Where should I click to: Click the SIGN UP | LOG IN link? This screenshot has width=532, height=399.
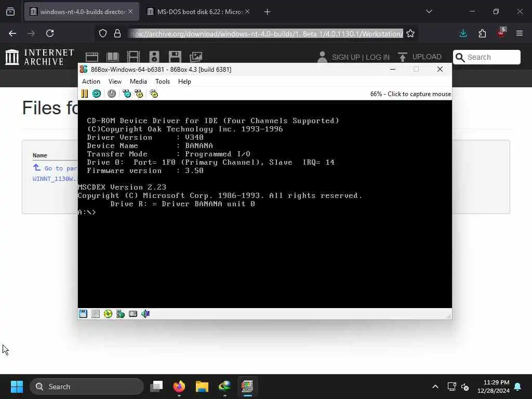point(361,57)
